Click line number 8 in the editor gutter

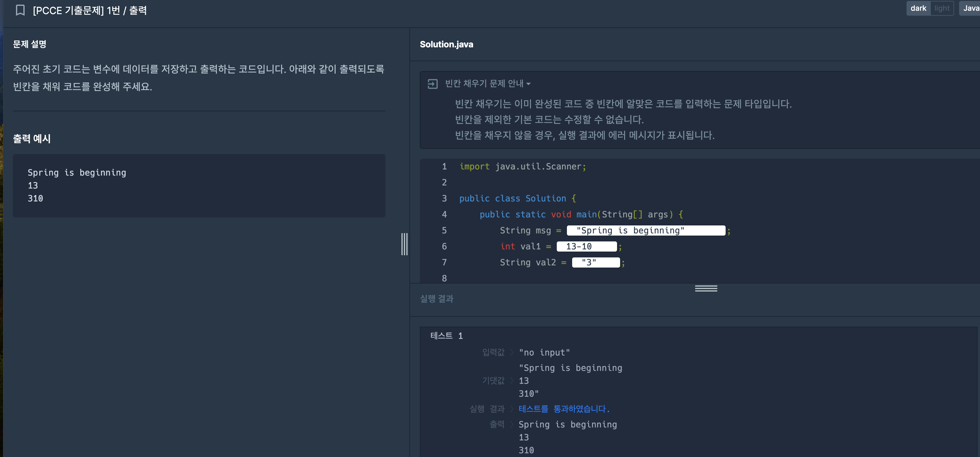coord(444,279)
